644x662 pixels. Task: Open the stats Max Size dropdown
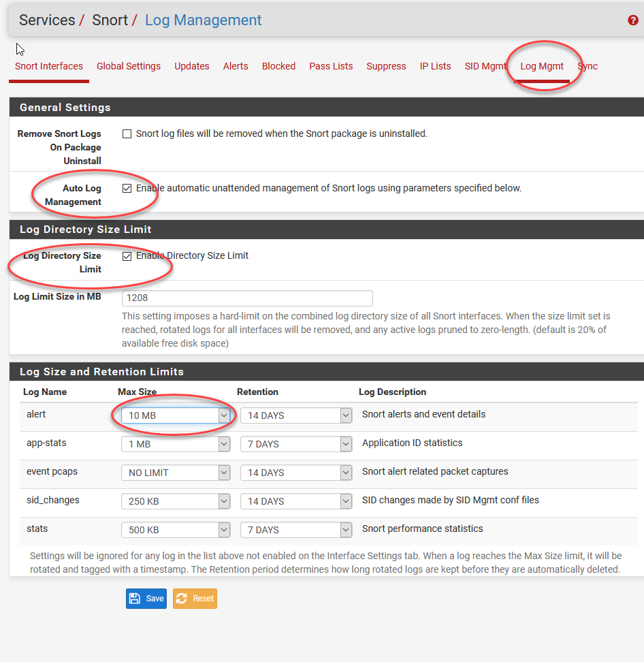176,530
